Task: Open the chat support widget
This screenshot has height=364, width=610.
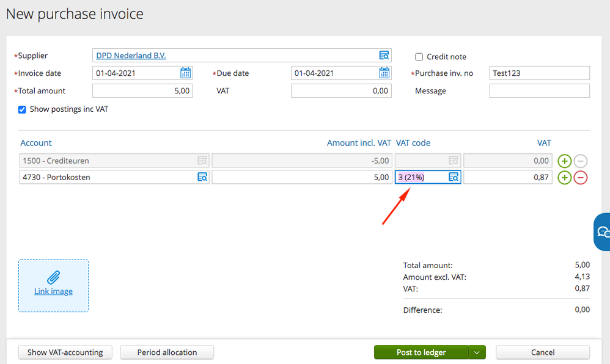Action: [x=603, y=232]
